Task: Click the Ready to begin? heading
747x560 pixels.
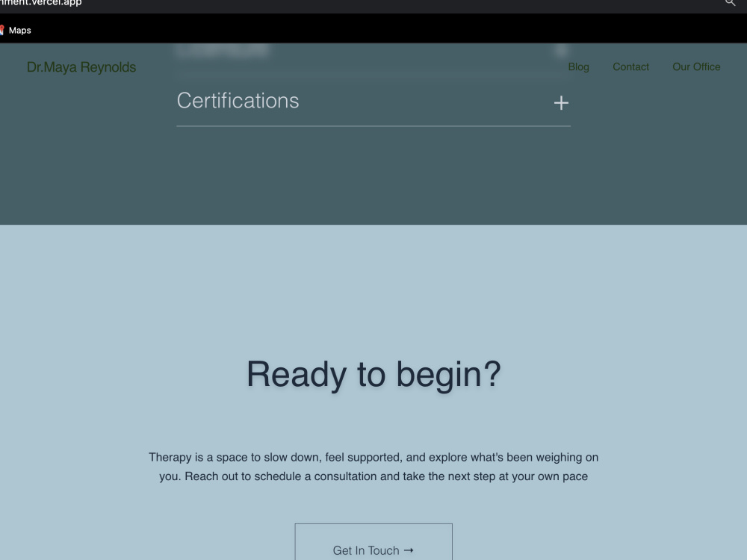Action: pos(373,374)
